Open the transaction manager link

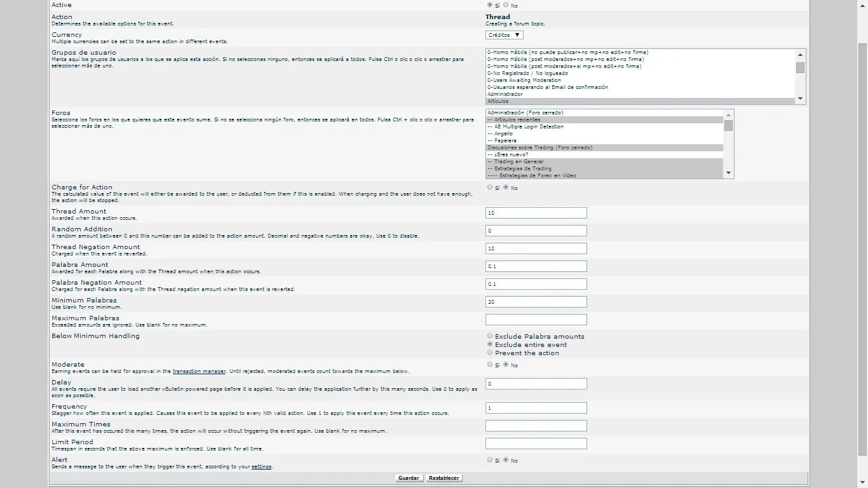[x=200, y=371]
